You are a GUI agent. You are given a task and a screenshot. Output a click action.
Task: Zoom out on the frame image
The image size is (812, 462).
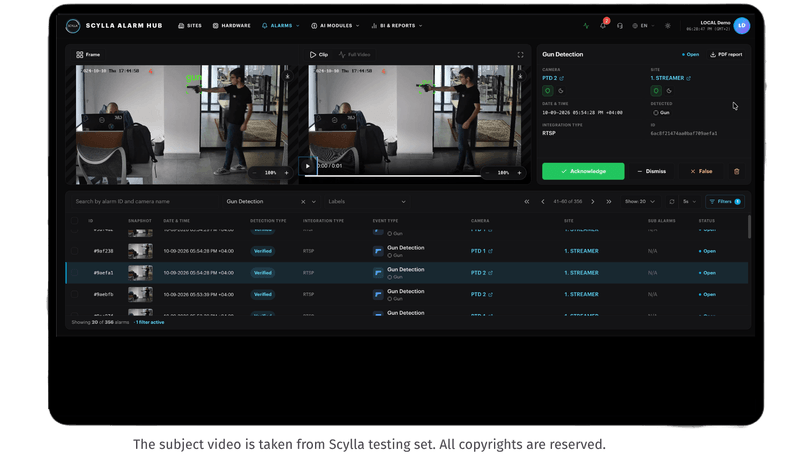pyautogui.click(x=255, y=172)
